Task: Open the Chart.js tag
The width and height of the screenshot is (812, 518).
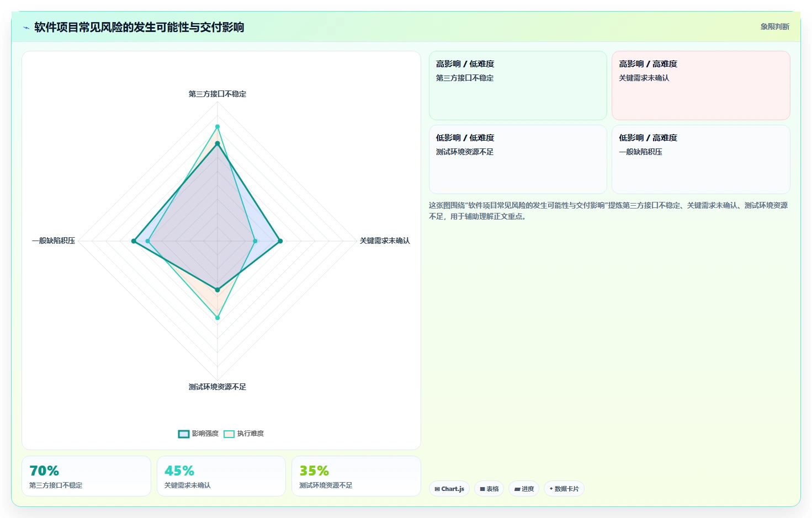Action: tap(449, 489)
